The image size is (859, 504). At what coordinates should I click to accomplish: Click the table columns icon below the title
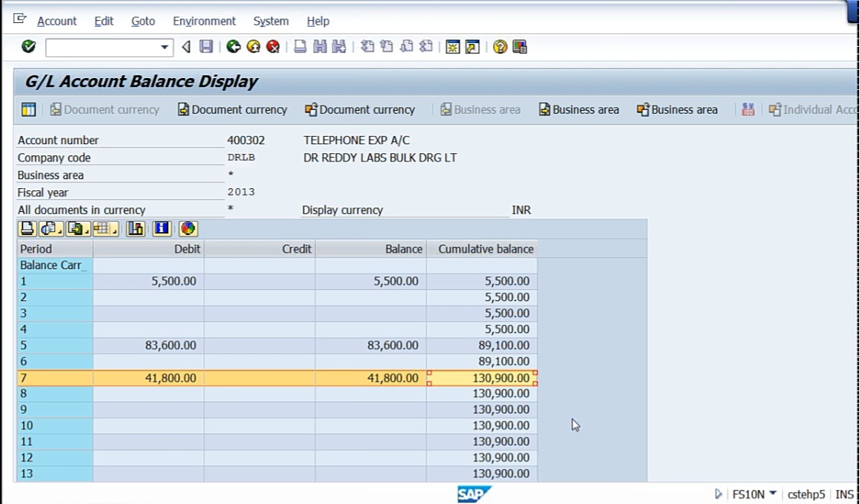[x=28, y=109]
